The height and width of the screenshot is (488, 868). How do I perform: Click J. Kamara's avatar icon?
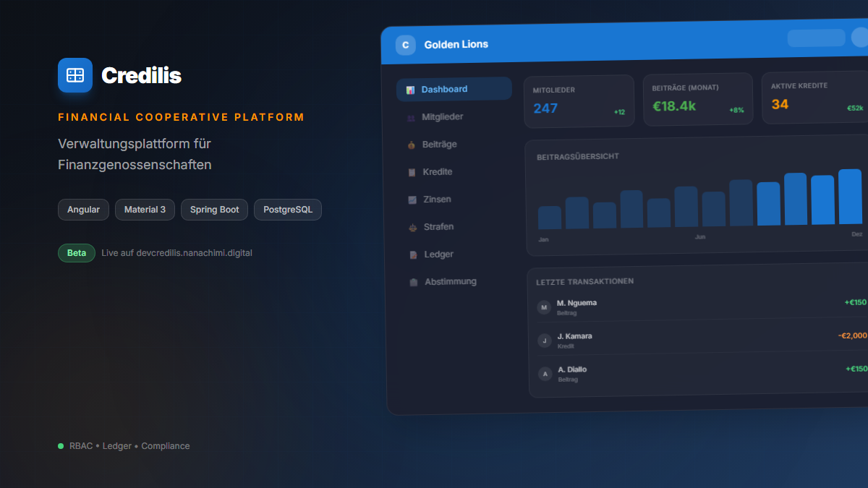[x=544, y=341]
